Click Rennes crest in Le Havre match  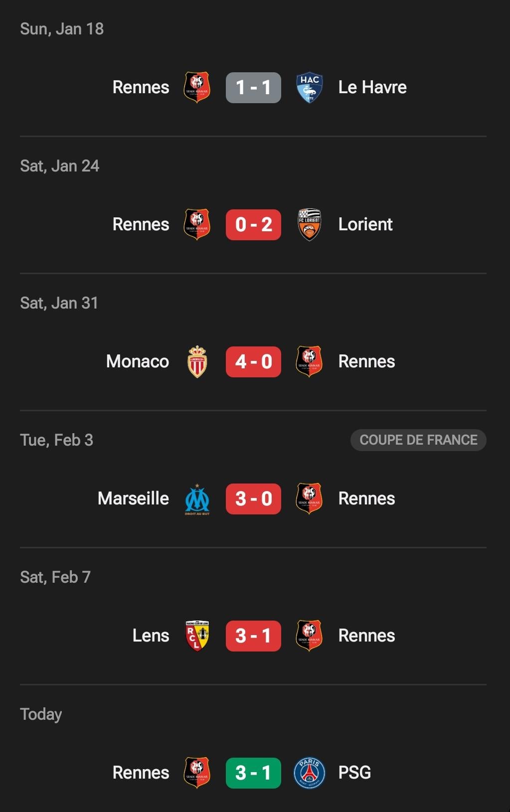point(197,88)
